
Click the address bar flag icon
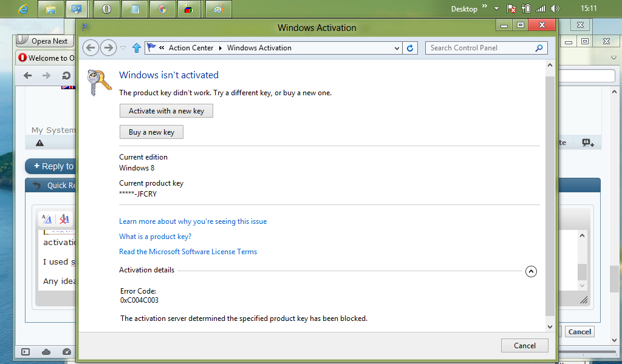[x=151, y=47]
